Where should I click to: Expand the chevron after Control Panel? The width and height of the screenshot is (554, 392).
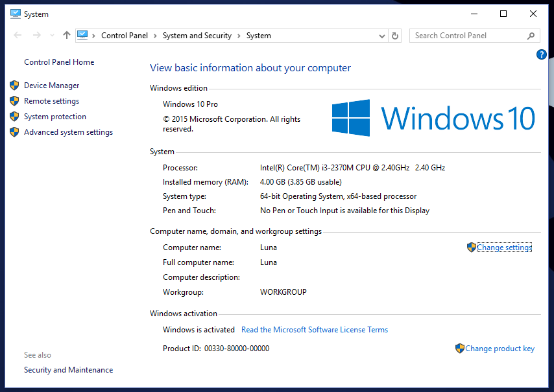pos(155,36)
